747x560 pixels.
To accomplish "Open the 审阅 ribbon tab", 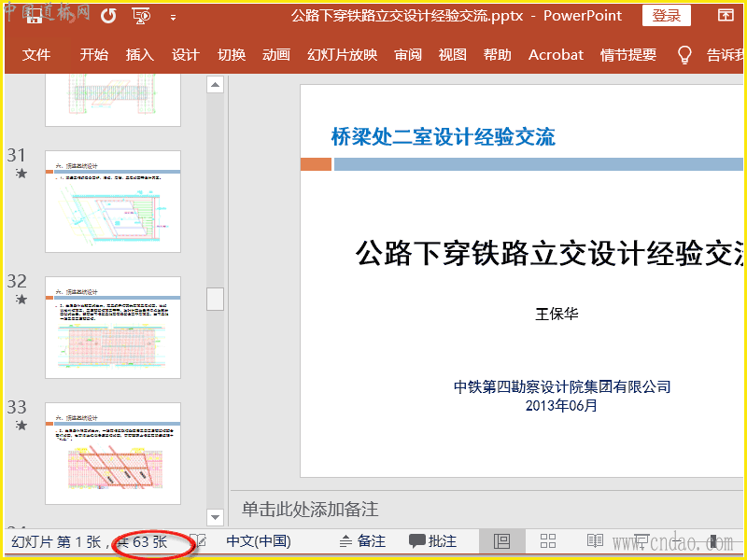I will click(408, 55).
